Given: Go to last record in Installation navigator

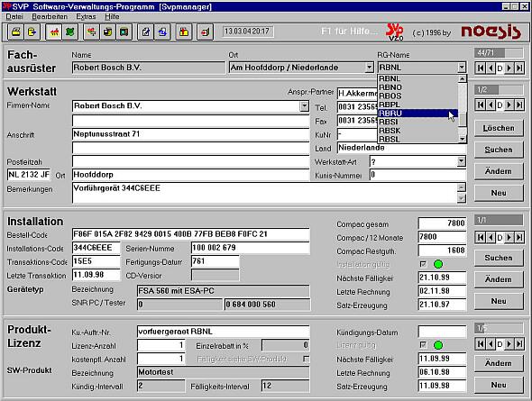Looking at the screenshot, I should click(x=518, y=237).
